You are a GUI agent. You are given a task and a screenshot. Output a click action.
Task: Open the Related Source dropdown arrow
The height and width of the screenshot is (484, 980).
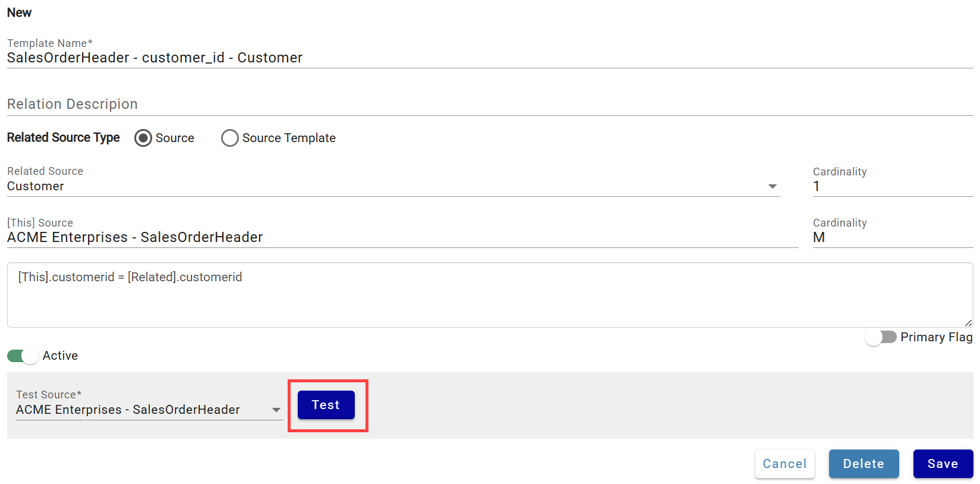tap(773, 187)
